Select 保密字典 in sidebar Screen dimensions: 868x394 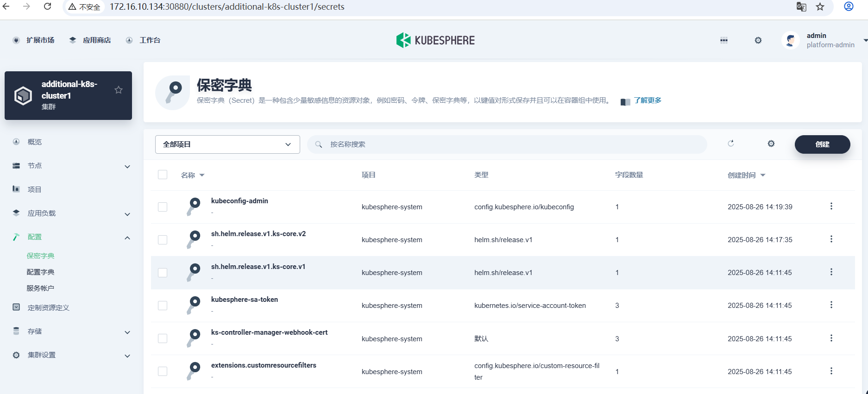[40, 256]
